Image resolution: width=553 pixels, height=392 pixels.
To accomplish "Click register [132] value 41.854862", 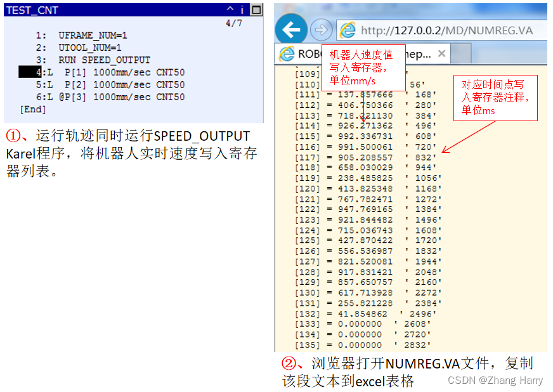I will pyautogui.click(x=363, y=314).
